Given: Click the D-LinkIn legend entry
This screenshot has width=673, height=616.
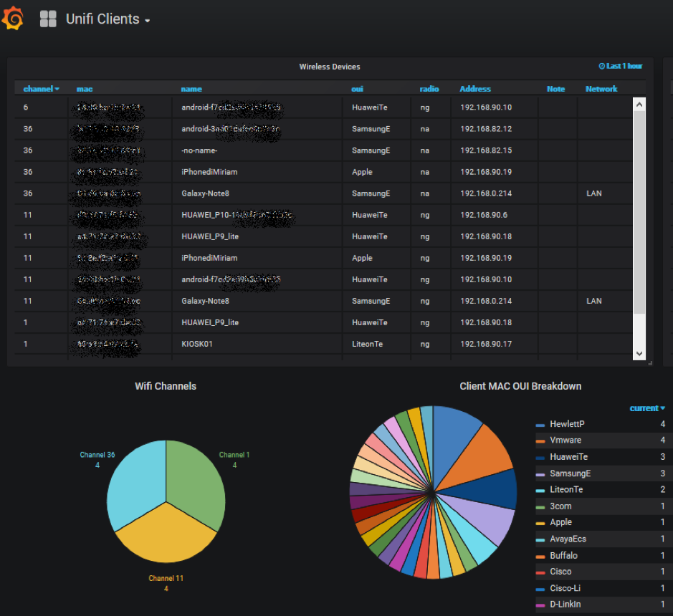Looking at the screenshot, I should click(x=565, y=604).
